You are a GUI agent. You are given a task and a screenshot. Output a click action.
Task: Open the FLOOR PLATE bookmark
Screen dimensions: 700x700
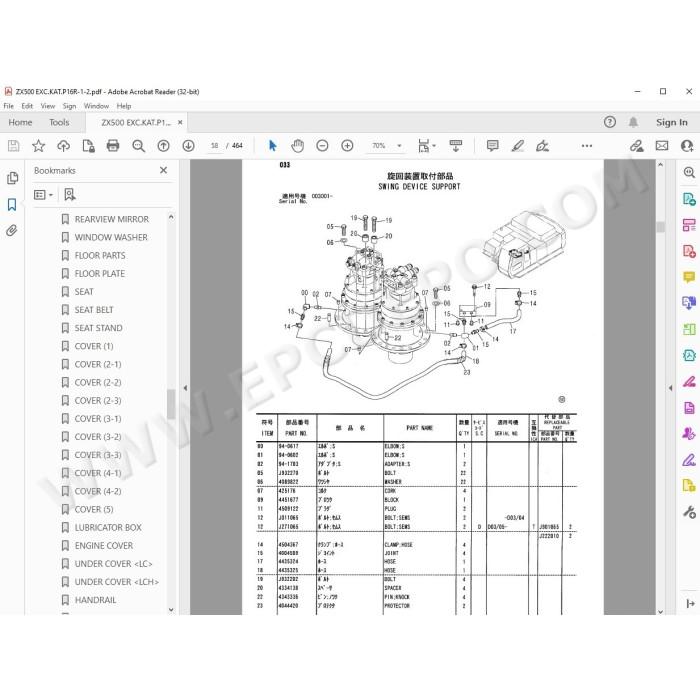[x=100, y=273]
